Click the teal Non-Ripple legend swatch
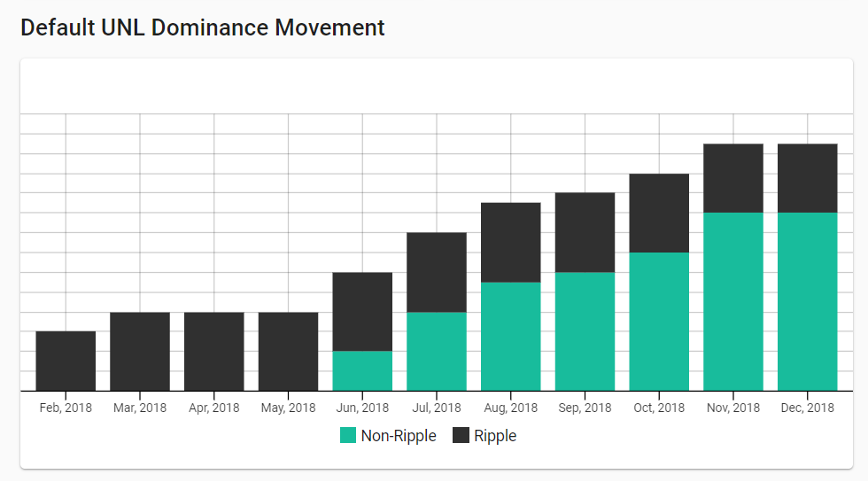The width and height of the screenshot is (868, 482). (x=348, y=435)
